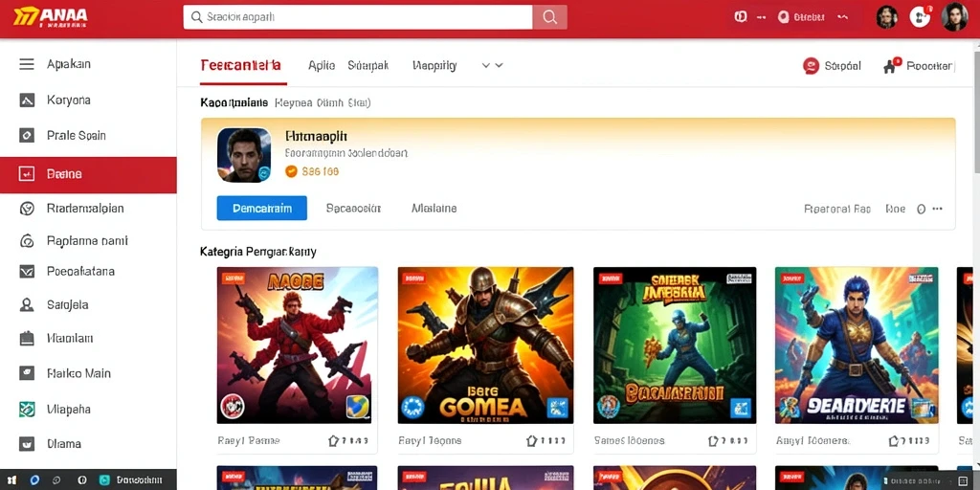The width and height of the screenshot is (980, 490).
Task: Select Harko Main in the sidebar menu
Action: (88, 373)
